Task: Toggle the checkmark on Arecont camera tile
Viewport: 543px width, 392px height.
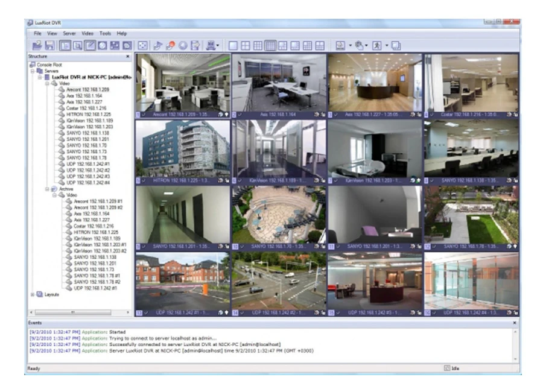Action: [x=144, y=113]
